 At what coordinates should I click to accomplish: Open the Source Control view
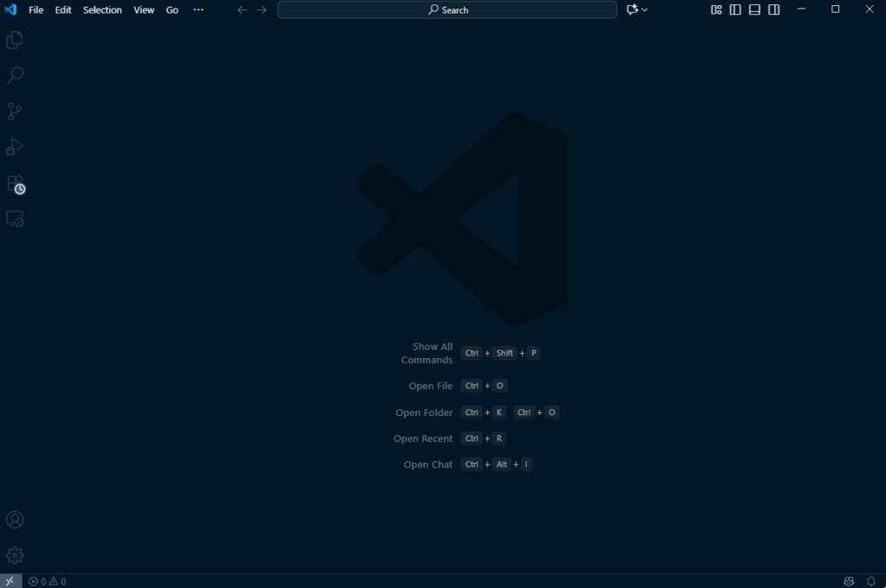click(x=15, y=112)
